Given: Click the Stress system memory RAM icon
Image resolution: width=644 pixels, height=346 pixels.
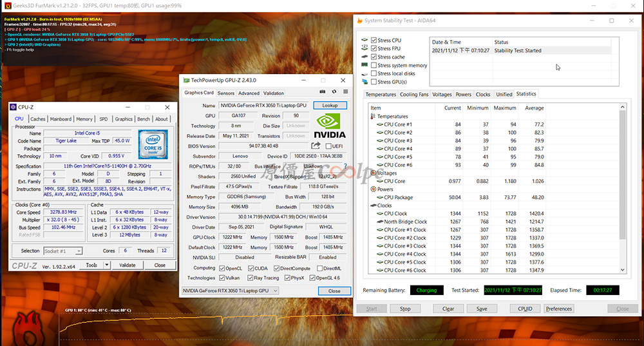Looking at the screenshot, I should 365,65.
